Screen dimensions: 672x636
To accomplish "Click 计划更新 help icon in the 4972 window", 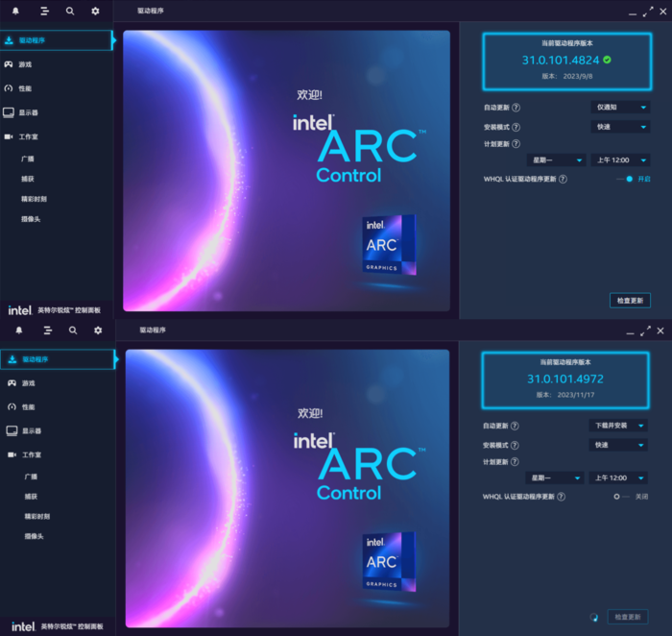I will (515, 461).
